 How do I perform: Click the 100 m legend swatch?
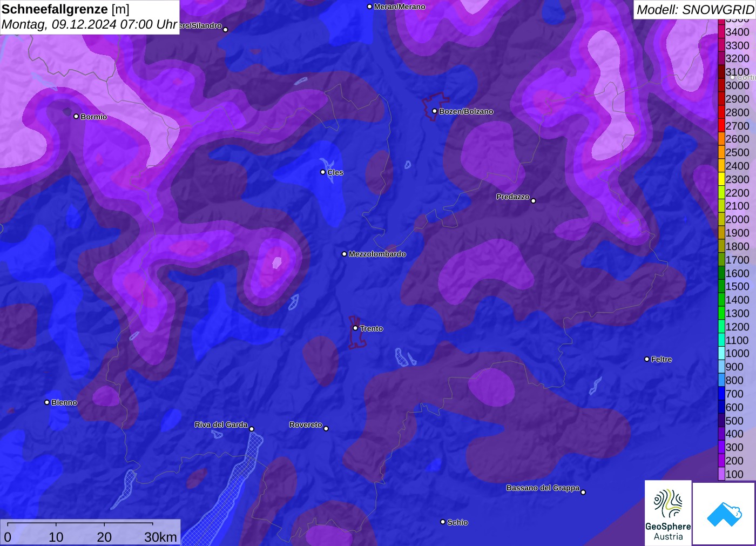coord(721,474)
